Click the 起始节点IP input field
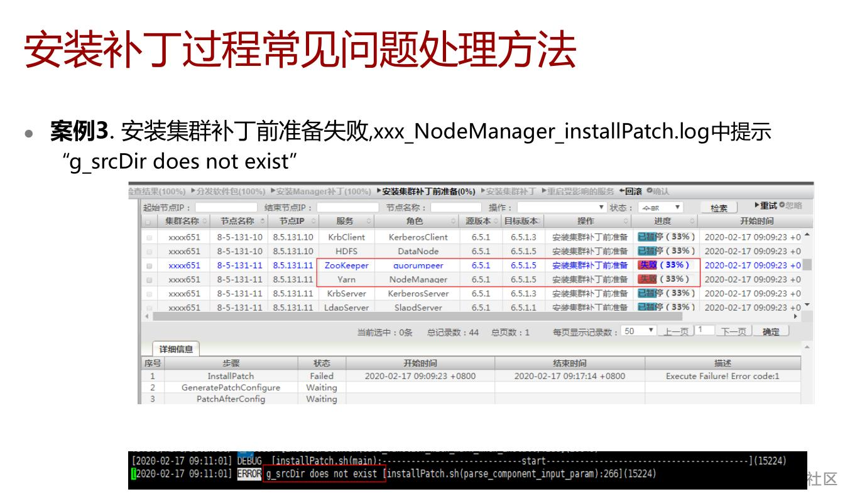 tap(224, 206)
